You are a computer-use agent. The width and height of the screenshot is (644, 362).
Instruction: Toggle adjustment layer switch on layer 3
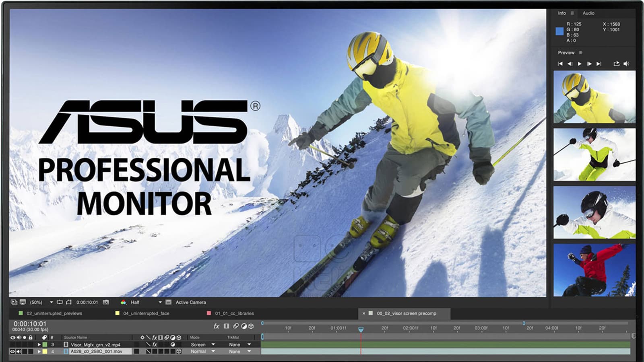(x=173, y=345)
